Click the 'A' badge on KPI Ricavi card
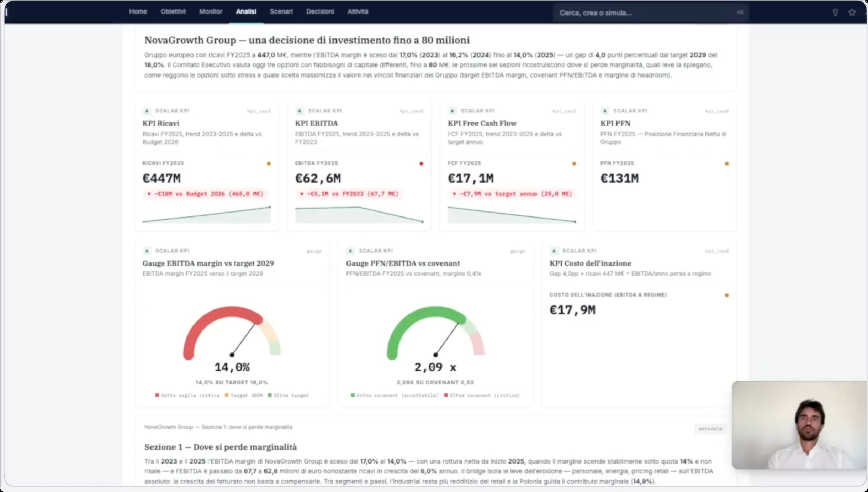868x492 pixels. point(147,111)
